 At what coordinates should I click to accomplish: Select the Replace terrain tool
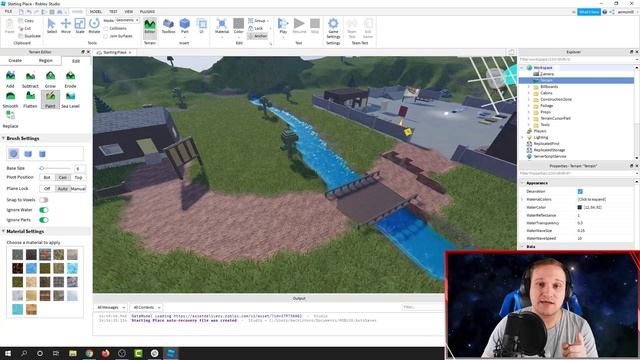point(10,119)
